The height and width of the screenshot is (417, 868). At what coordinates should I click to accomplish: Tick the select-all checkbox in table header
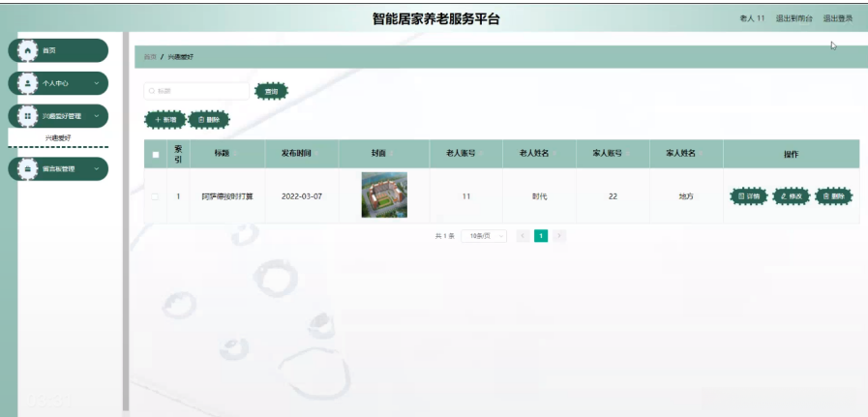coord(155,155)
